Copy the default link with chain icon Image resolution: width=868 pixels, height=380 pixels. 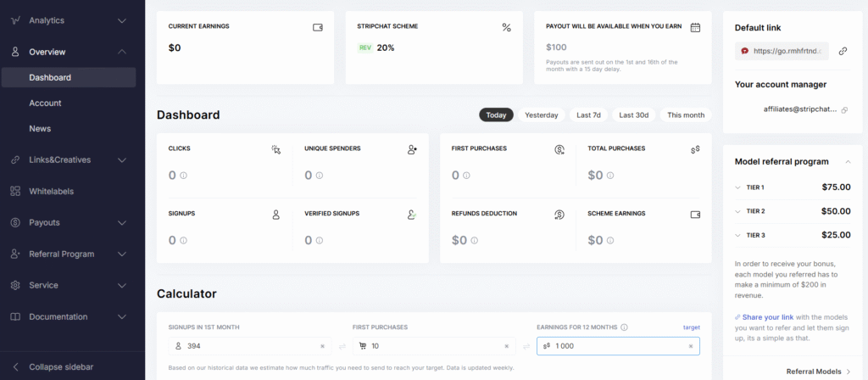tap(843, 51)
